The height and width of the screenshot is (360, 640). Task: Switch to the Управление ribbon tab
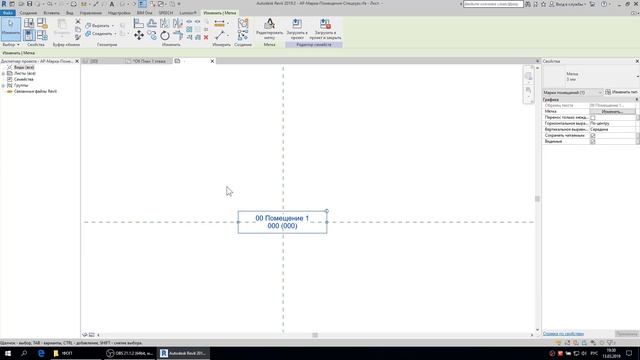point(91,13)
